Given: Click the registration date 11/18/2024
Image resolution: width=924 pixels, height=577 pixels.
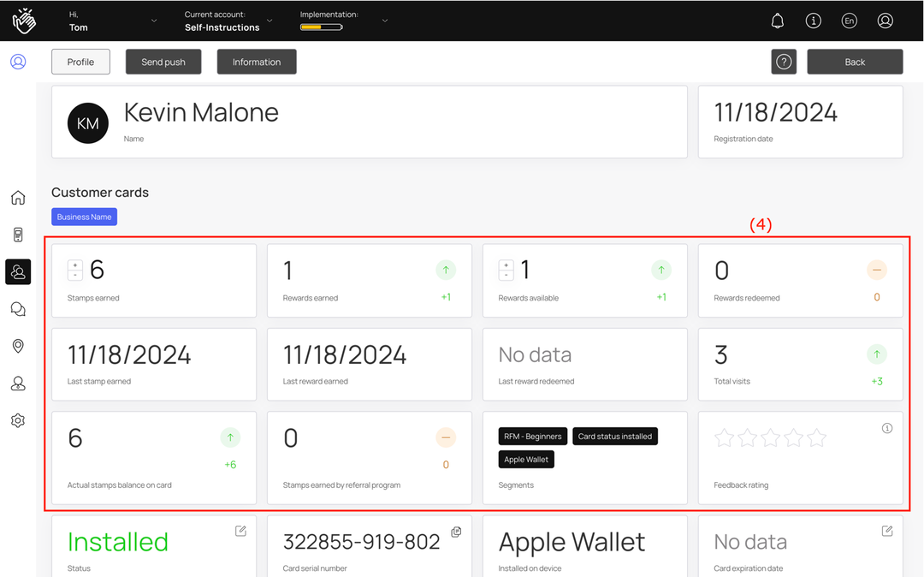Looking at the screenshot, I should click(775, 112).
